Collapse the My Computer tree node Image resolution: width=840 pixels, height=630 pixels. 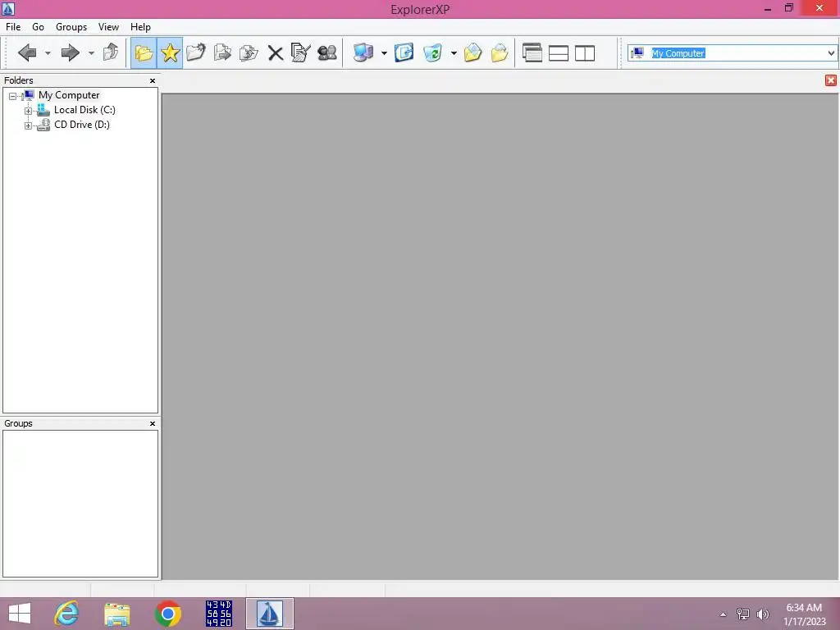(13, 97)
